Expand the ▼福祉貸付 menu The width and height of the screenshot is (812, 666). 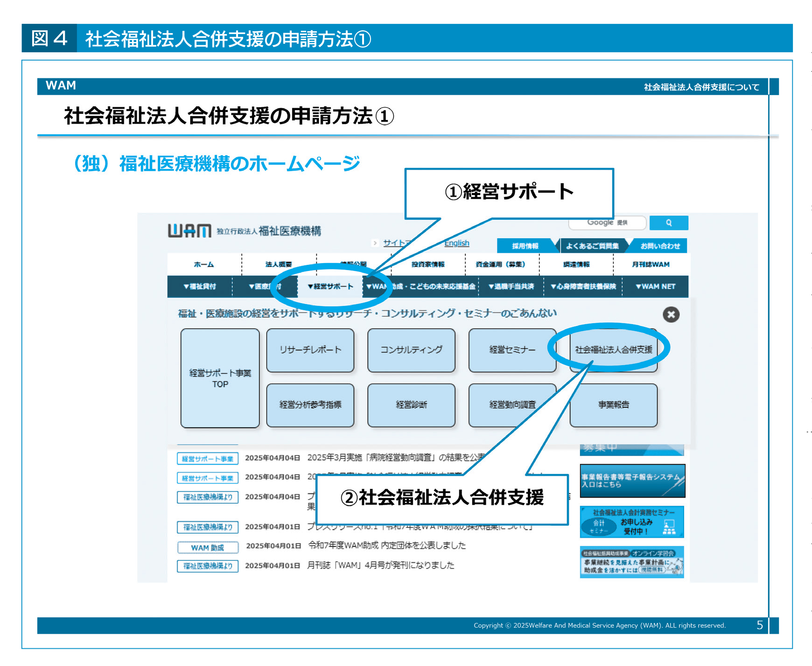(200, 286)
